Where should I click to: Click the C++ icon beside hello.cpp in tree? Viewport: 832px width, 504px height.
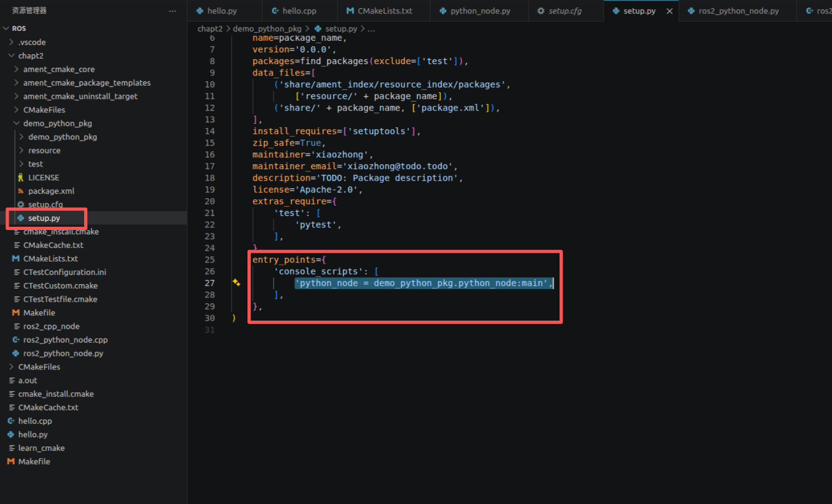point(11,421)
